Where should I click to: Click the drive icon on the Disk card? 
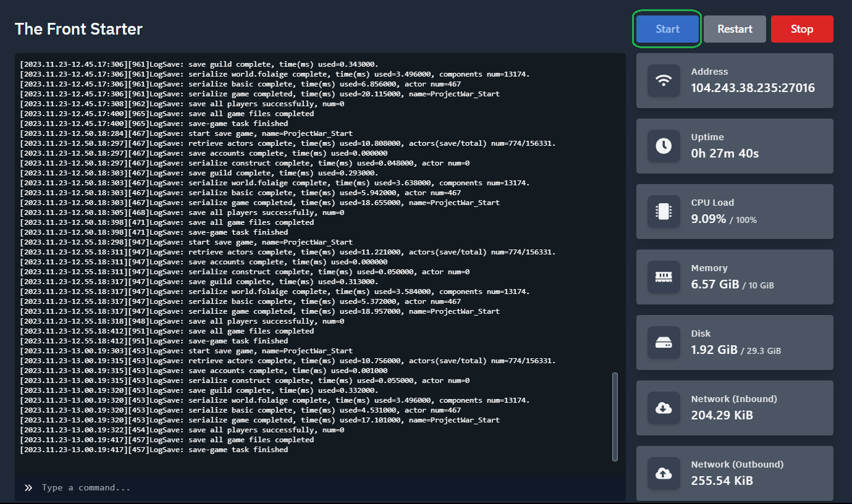coord(664,342)
